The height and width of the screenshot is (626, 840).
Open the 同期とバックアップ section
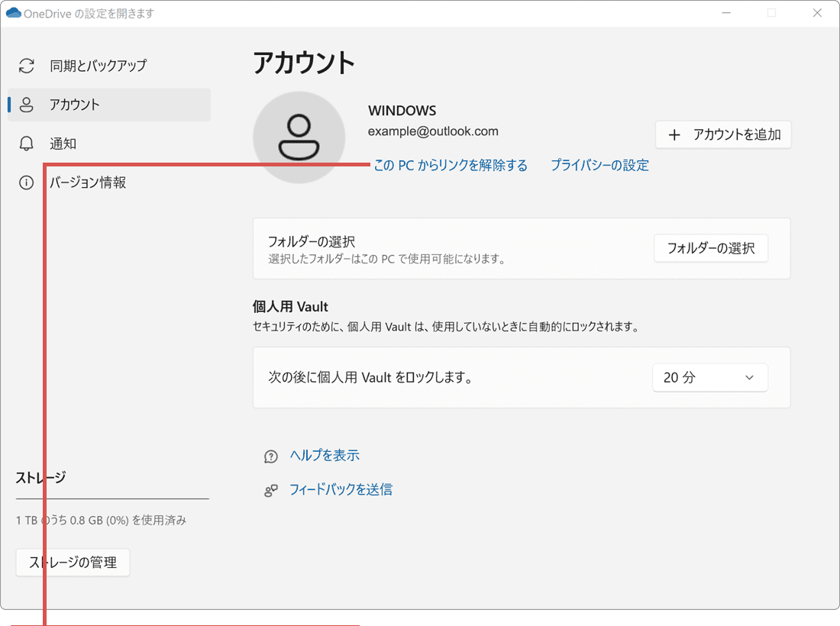click(x=109, y=66)
